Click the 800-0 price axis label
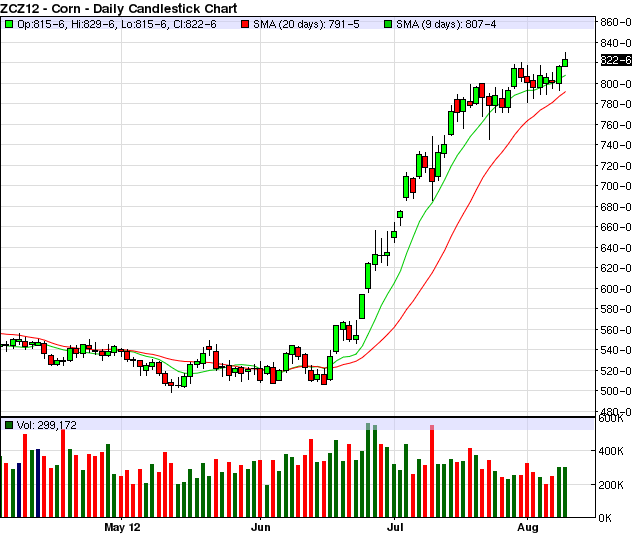 616,84
